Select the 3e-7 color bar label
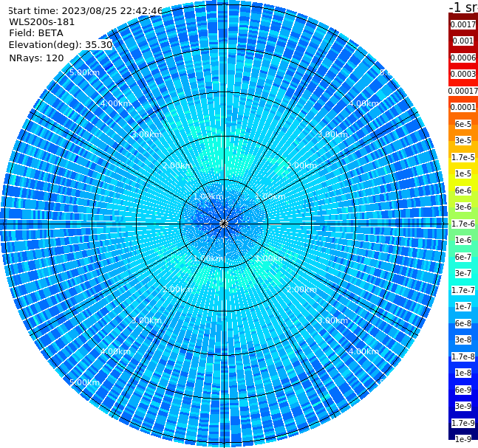Viewport: 478px width, 448px height. [x=463, y=273]
